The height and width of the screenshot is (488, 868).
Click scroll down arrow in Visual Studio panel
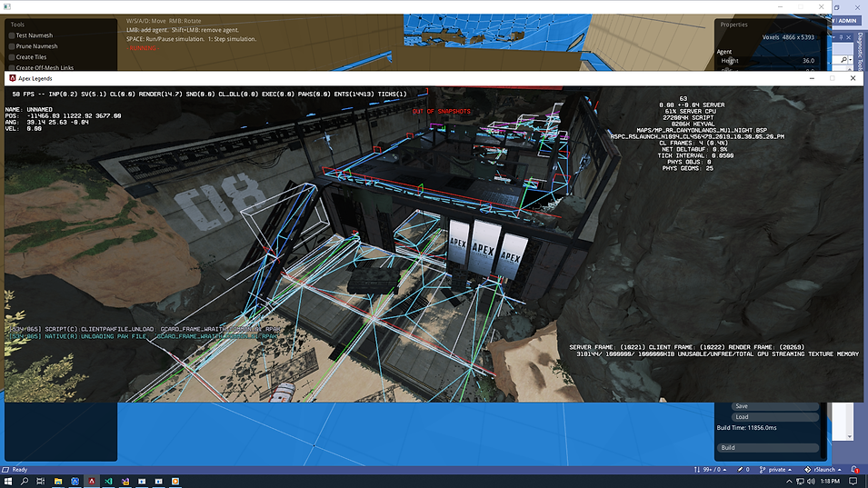[849, 436]
